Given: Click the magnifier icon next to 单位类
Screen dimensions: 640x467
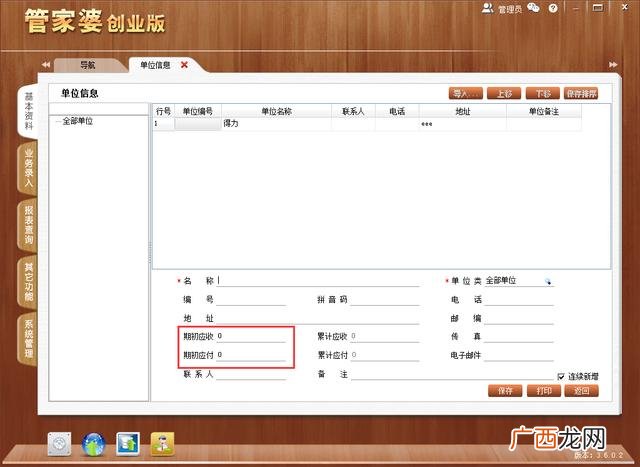Looking at the screenshot, I should [548, 281].
